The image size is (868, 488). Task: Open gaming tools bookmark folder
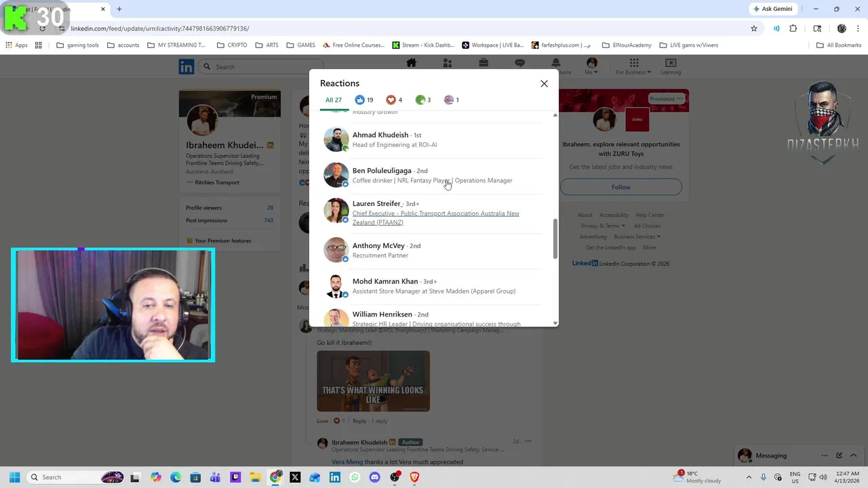(77, 45)
